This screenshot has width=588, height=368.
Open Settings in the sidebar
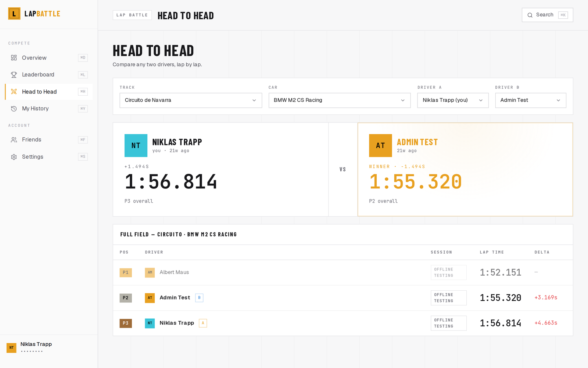click(49, 157)
